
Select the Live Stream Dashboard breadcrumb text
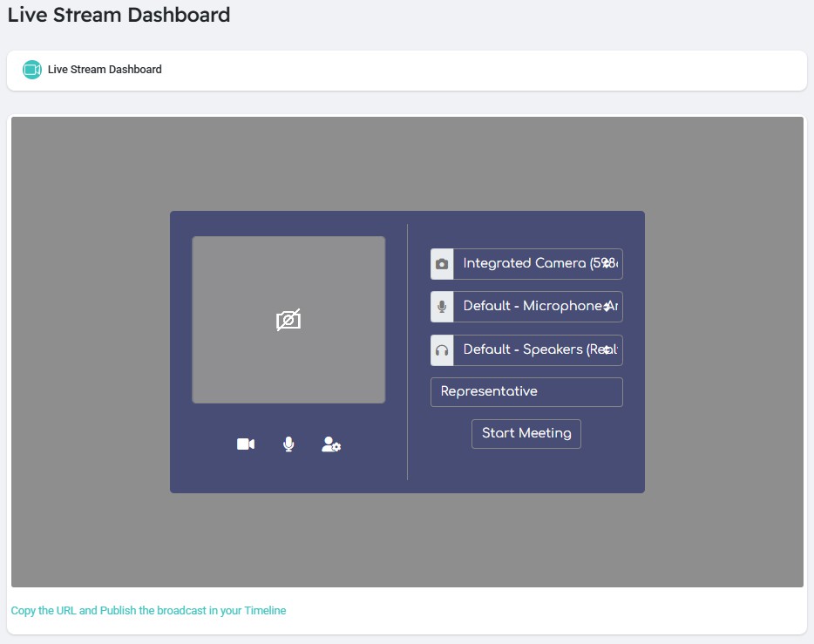click(x=105, y=70)
